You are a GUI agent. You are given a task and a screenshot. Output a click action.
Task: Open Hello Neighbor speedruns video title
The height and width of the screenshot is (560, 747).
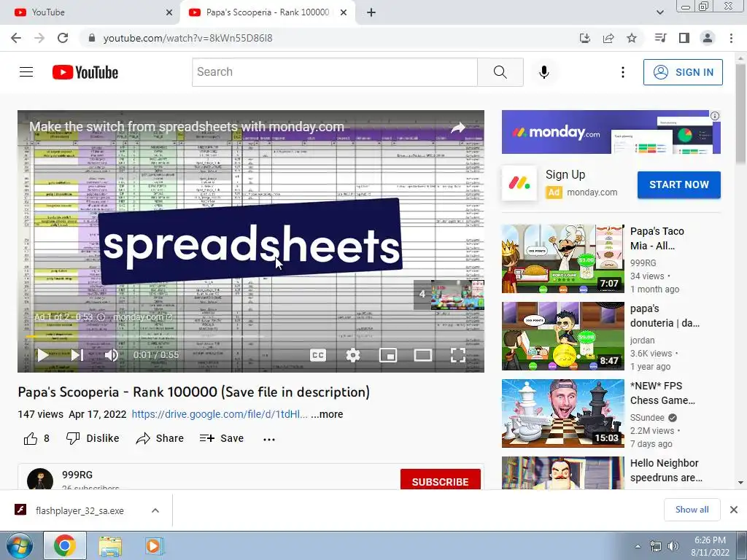(x=666, y=470)
